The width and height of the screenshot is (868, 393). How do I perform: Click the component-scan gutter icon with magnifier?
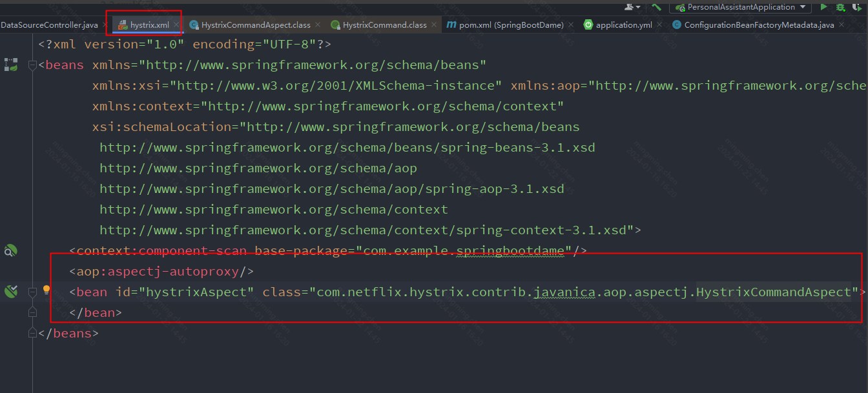pyautogui.click(x=10, y=251)
